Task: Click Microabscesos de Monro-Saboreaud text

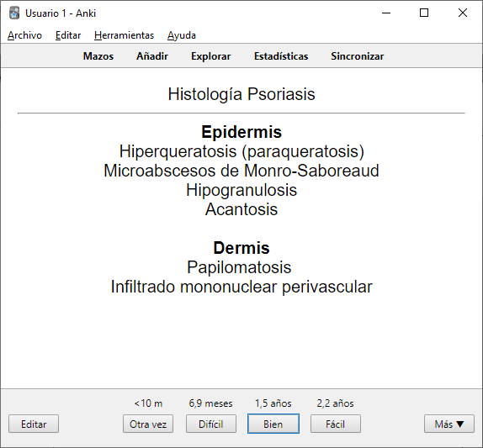Action: click(241, 171)
